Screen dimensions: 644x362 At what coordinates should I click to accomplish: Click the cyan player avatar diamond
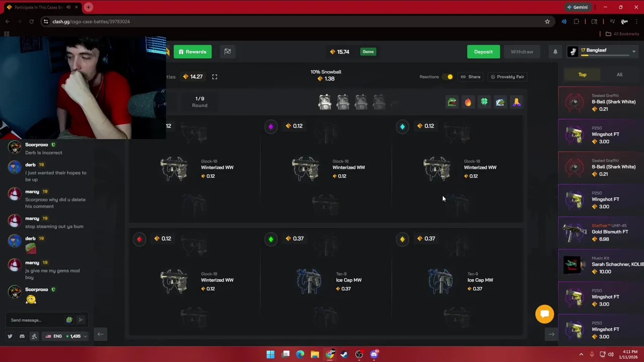pos(402,126)
